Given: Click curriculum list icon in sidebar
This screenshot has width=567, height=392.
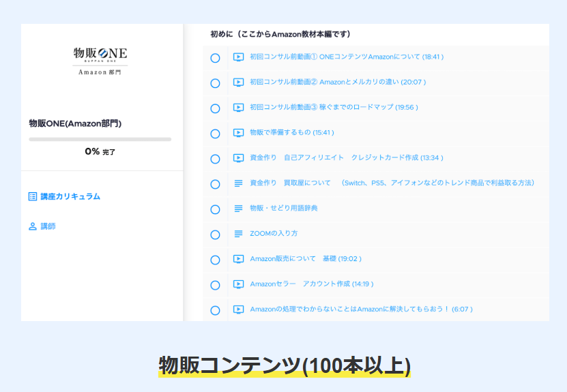Looking at the screenshot, I should 33,196.
